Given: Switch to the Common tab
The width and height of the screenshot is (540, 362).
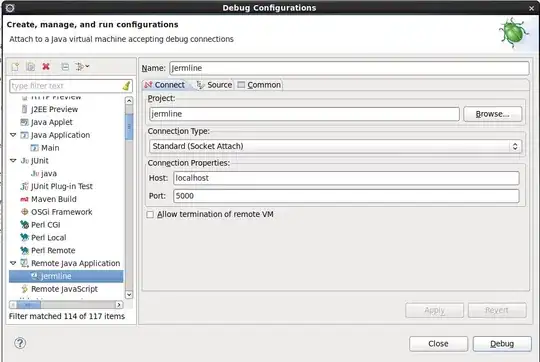Looking at the screenshot, I should point(259,85).
